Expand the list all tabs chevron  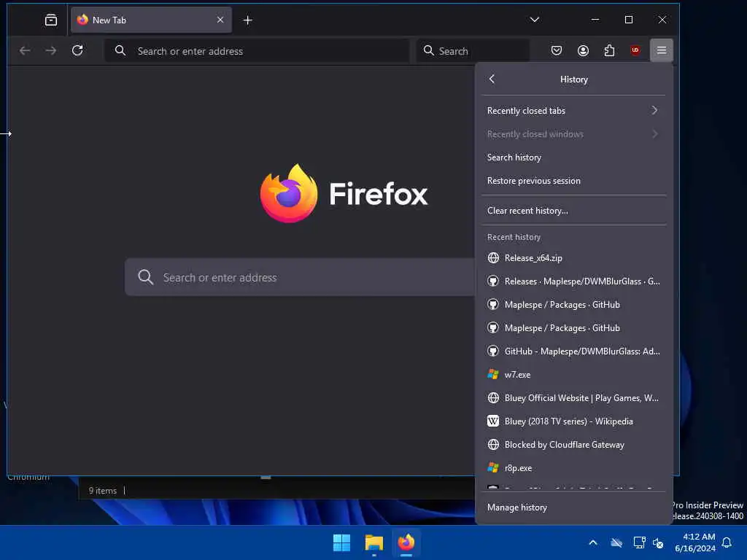(535, 20)
